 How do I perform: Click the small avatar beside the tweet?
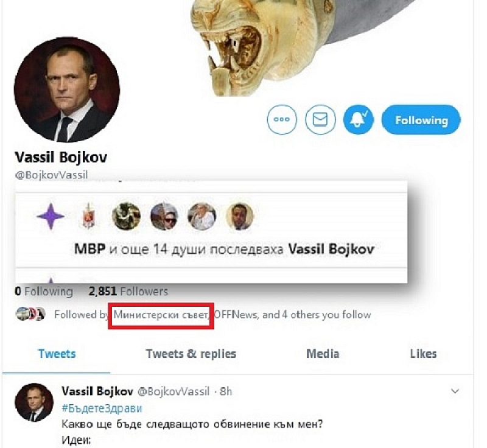33,401
